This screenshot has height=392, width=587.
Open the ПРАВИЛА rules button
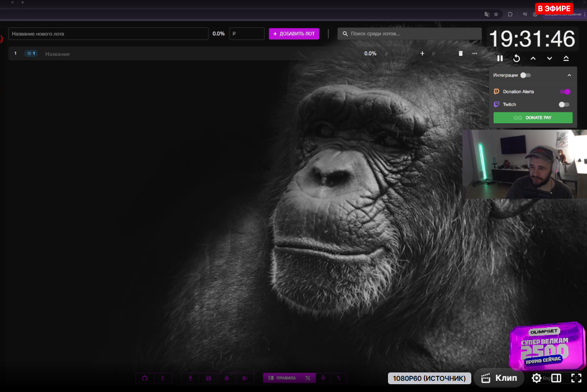pos(282,378)
